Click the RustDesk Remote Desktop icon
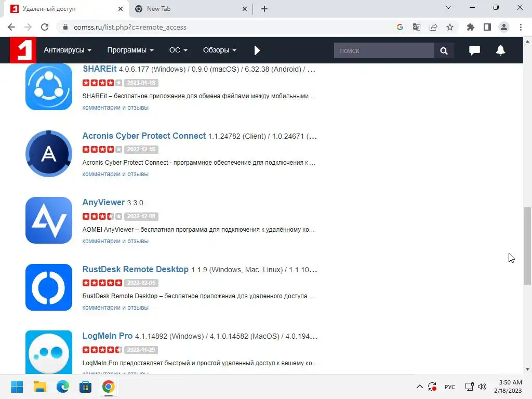532x399 pixels. [x=49, y=287]
